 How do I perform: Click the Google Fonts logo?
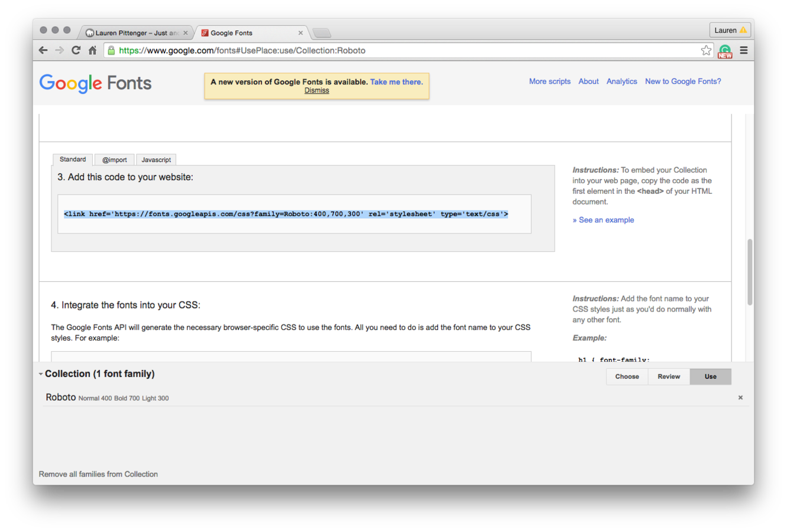[x=95, y=83]
